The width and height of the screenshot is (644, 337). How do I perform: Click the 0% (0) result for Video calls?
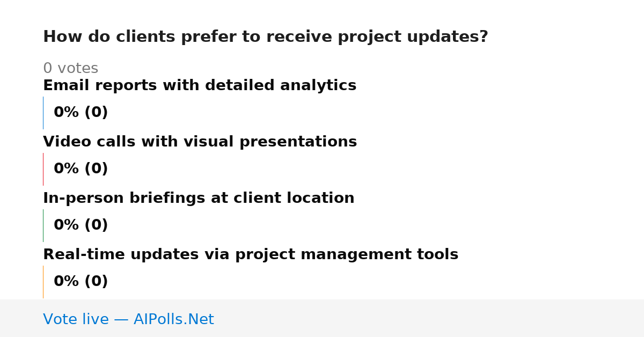(x=80, y=169)
